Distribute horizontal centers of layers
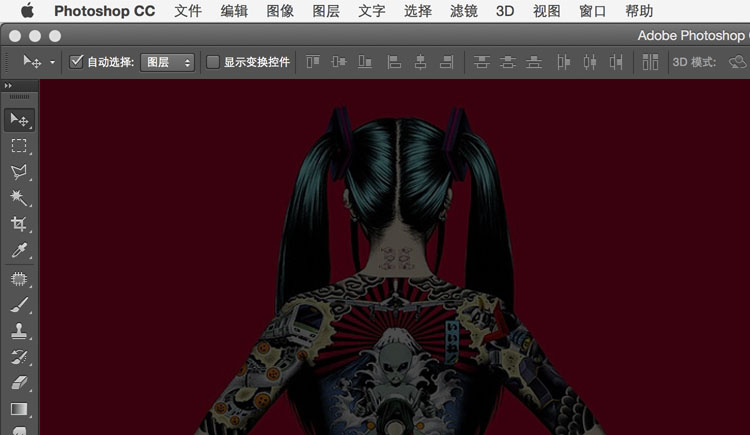Screen dimensions: 750x435 coord(590,62)
